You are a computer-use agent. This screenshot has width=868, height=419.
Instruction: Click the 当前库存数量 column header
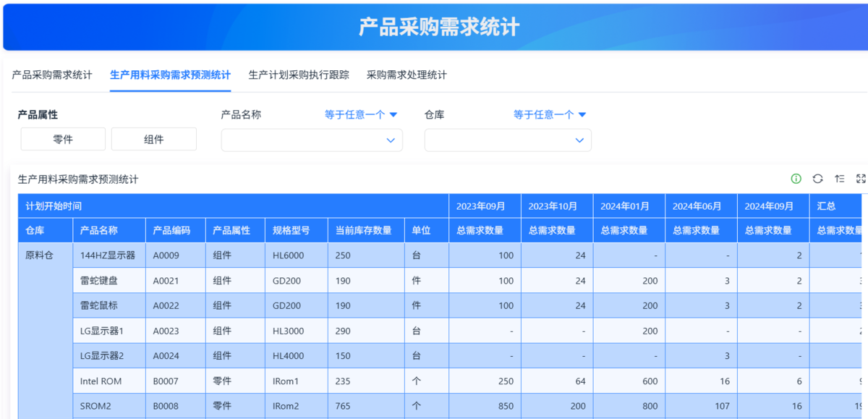pyautogui.click(x=363, y=230)
